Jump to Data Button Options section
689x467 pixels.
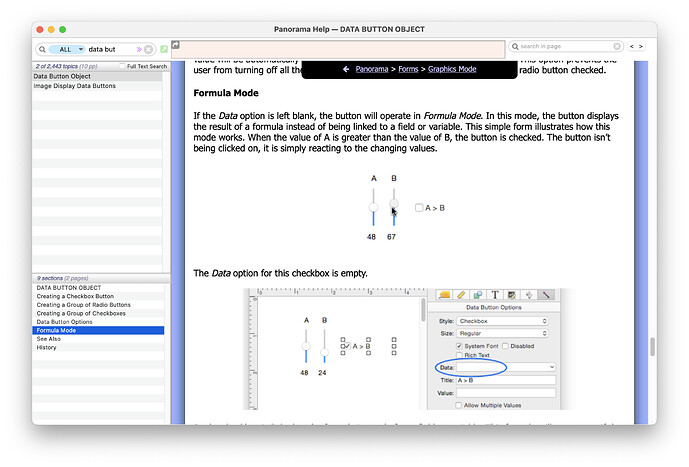pos(98,322)
